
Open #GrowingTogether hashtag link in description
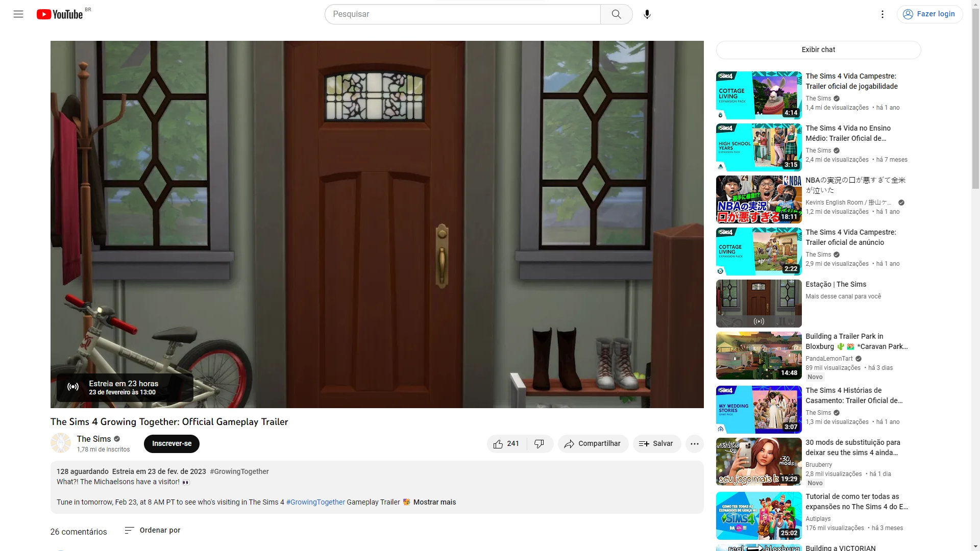click(315, 503)
